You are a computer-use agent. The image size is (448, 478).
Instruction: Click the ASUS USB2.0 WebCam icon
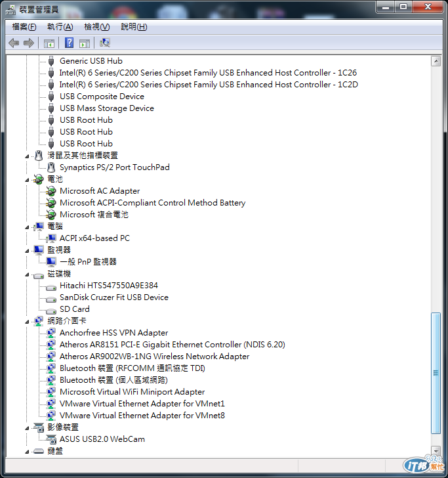tap(51, 439)
